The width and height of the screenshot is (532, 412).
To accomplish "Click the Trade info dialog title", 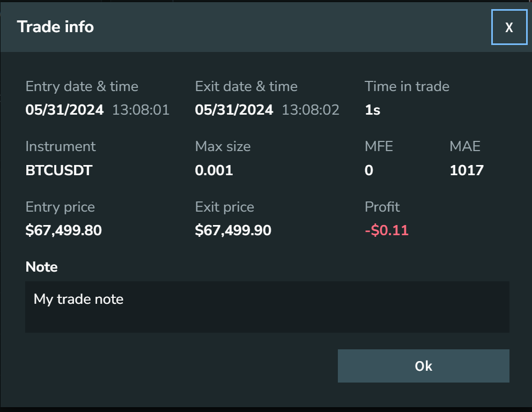I will click(55, 26).
